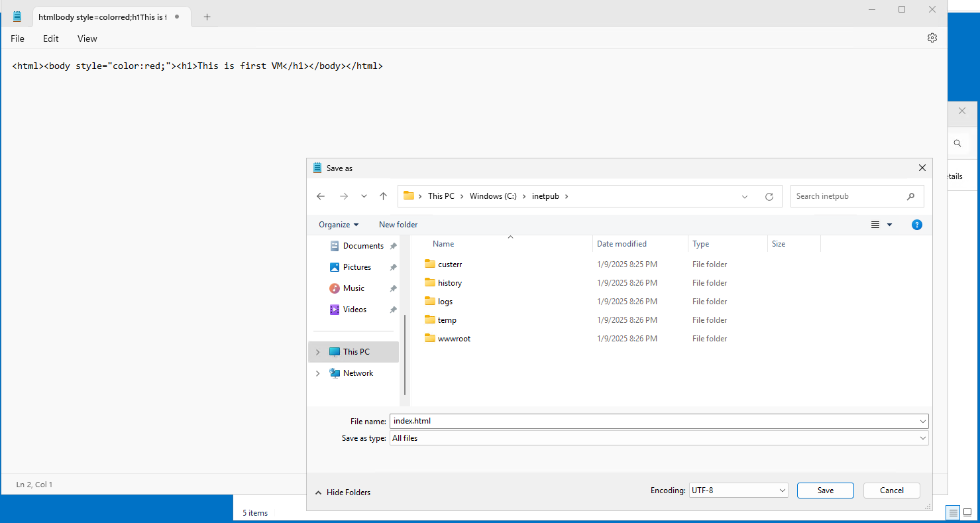Click the Notepad app icon in title bar
The image size is (980, 523).
(17, 17)
